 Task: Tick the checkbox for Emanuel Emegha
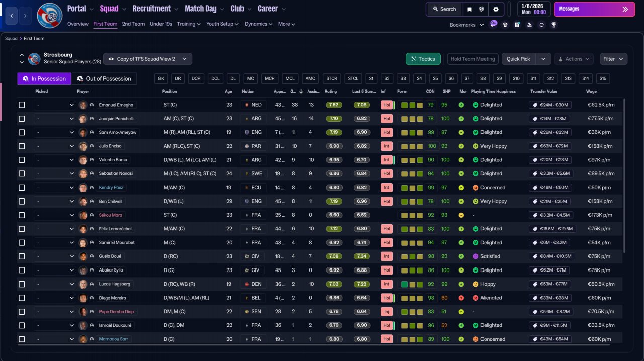(22, 105)
